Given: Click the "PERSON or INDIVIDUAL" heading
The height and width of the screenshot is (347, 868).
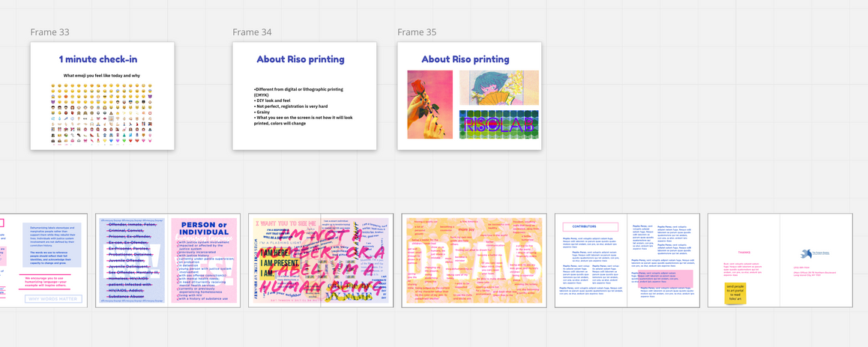Looking at the screenshot, I should pyautogui.click(x=203, y=229).
